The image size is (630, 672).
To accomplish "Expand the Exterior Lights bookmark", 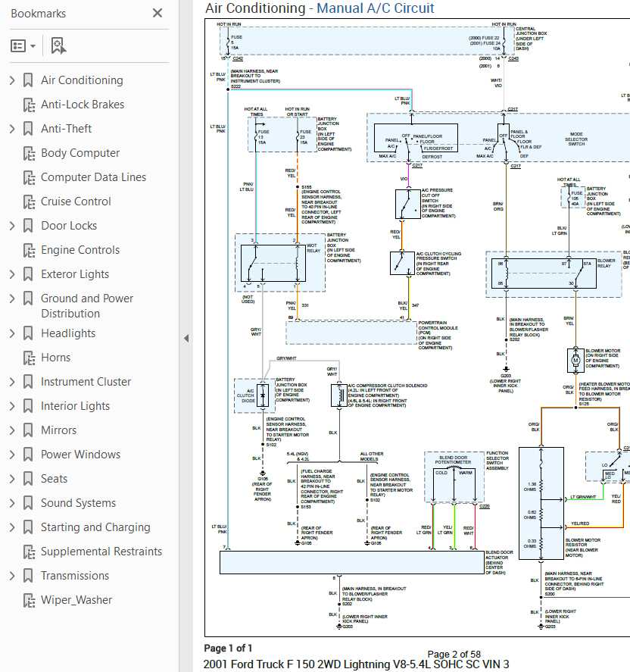I will [x=12, y=273].
